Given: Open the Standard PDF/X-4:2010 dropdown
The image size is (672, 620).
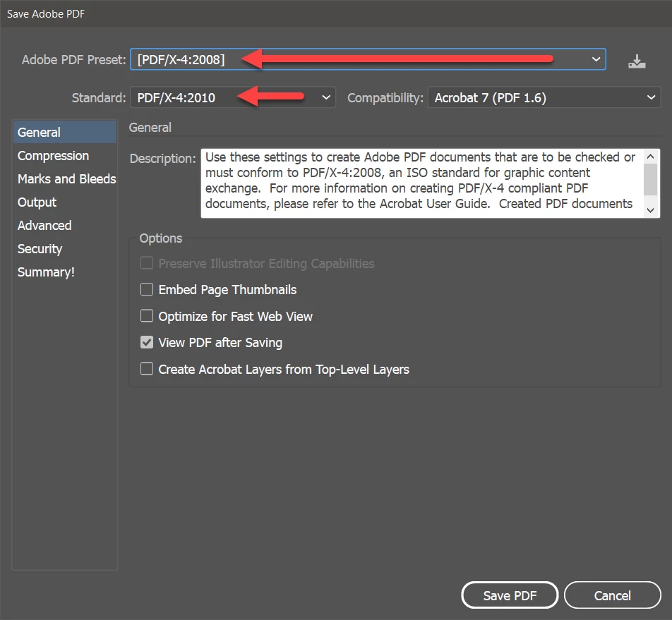Looking at the screenshot, I should point(233,97).
